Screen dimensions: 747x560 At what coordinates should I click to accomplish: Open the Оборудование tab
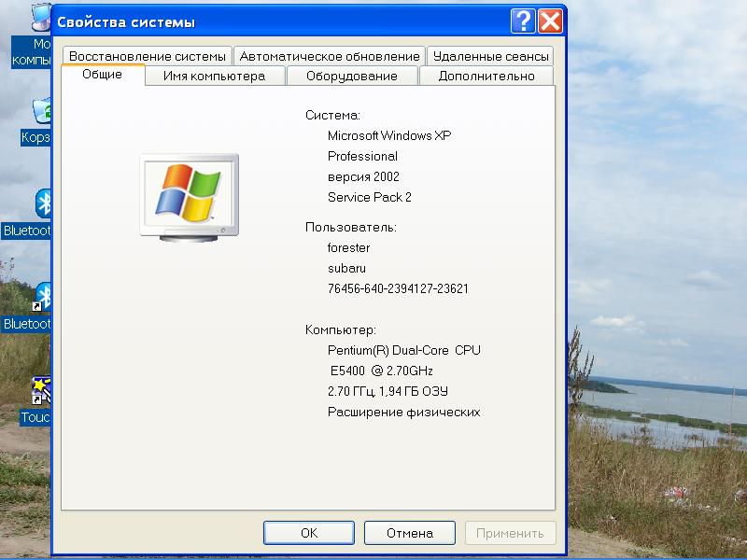(x=351, y=76)
